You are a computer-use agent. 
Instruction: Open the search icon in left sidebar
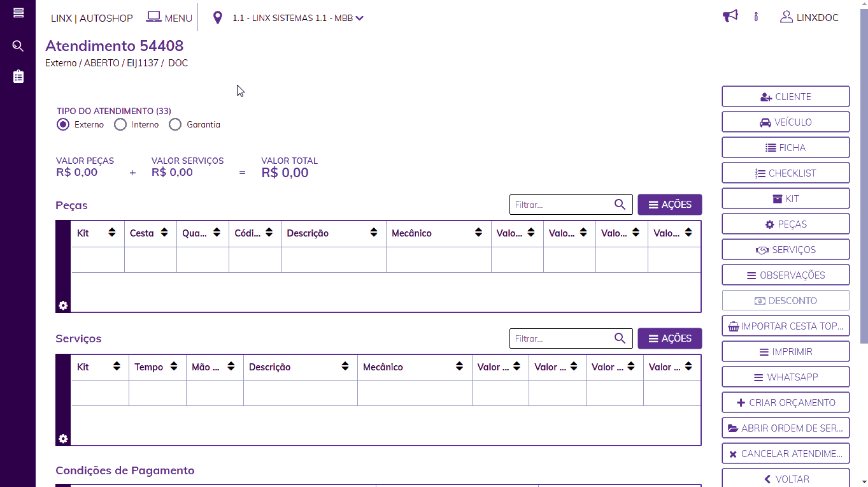18,46
